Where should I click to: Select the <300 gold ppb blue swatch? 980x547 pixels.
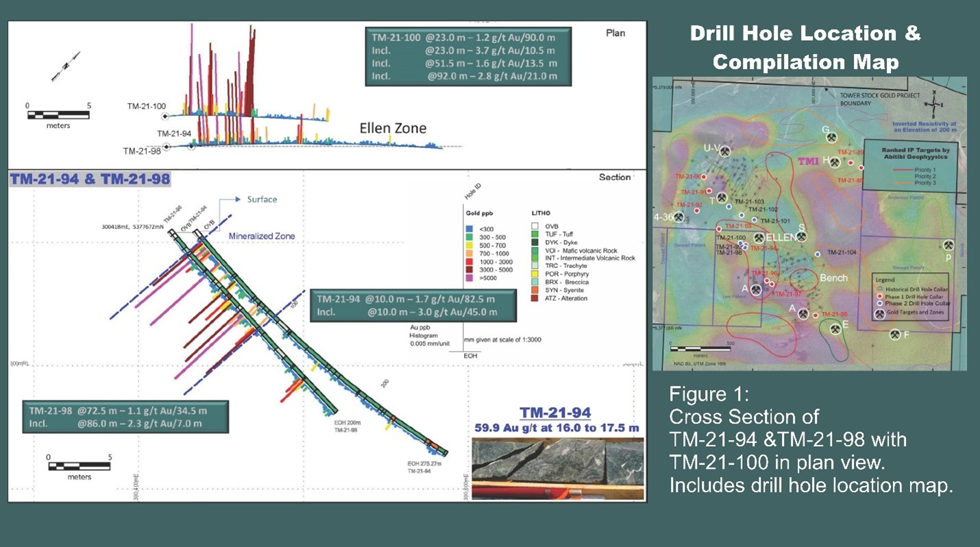[x=469, y=230]
